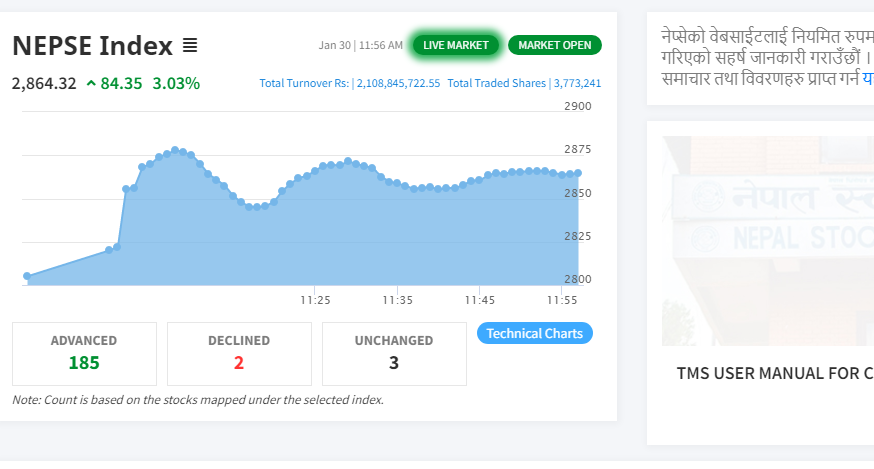The width and height of the screenshot is (874, 469).
Task: Click the NEPSE Index heading
Action: coord(93,46)
